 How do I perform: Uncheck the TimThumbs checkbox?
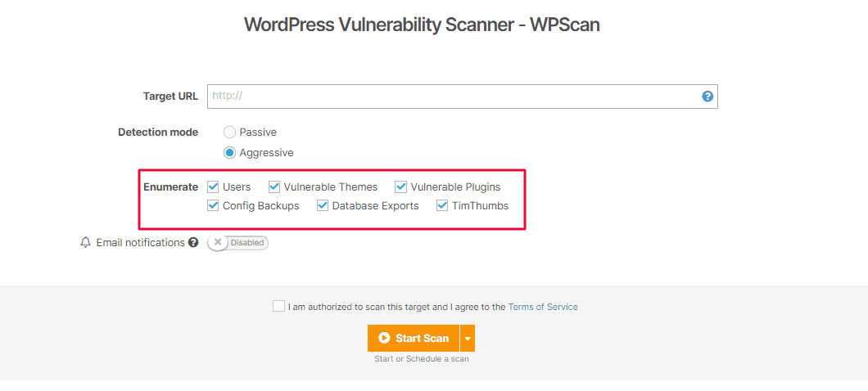[442, 206]
